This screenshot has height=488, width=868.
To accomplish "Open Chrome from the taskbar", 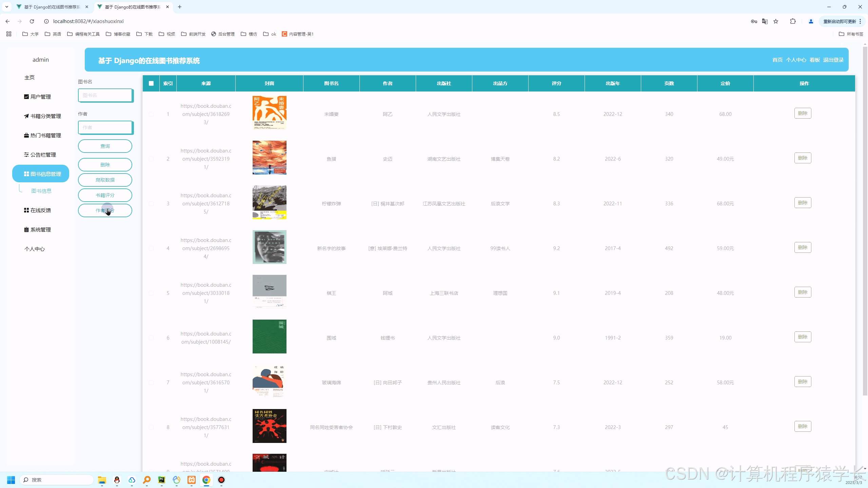I will tap(206, 480).
